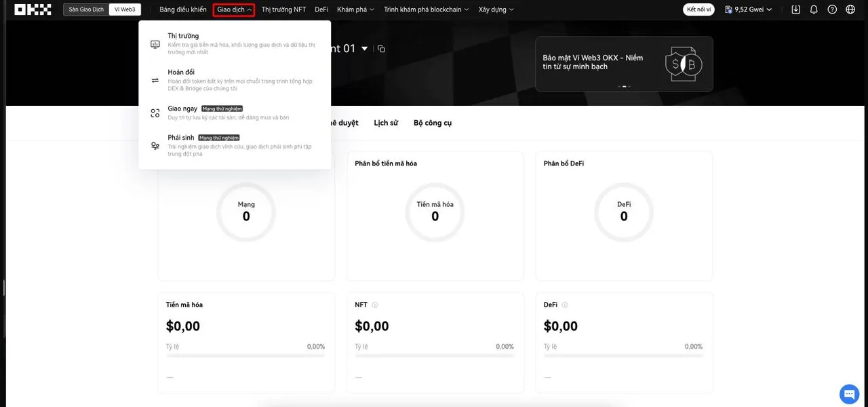Click info icon next to DeFi heading

coord(565,305)
